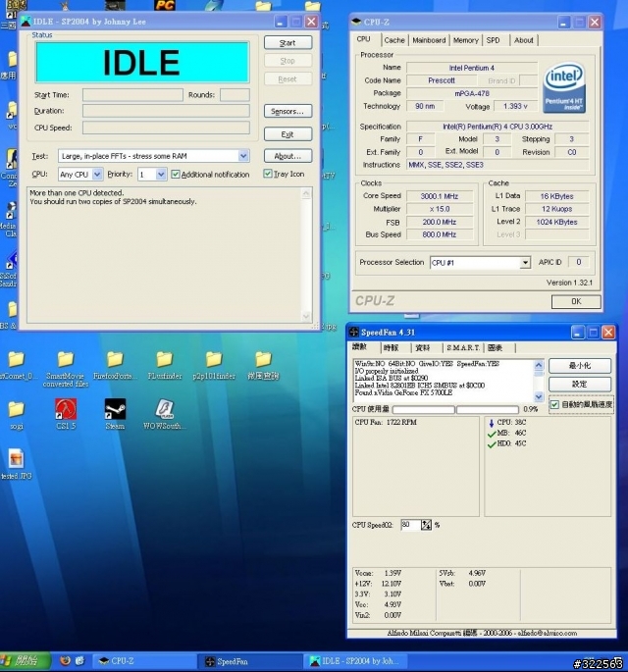Click the Firefox quick launch icon
The image size is (628, 672).
tap(65, 661)
